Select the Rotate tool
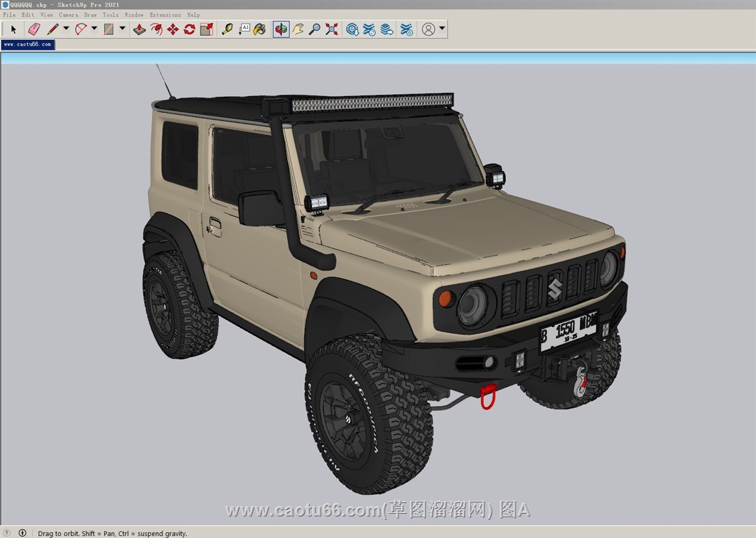The image size is (756, 538). coord(190,30)
